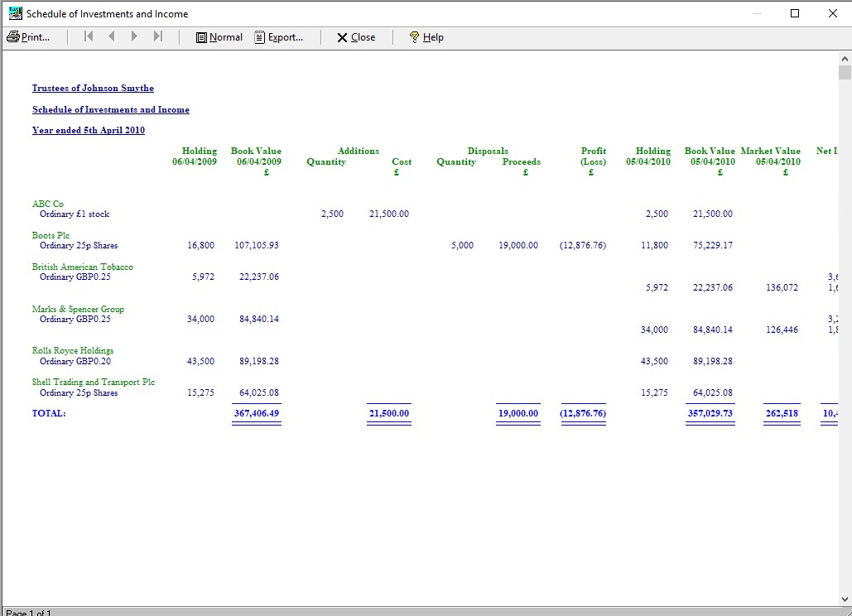
Task: Go to the first page arrow
Action: click(89, 36)
